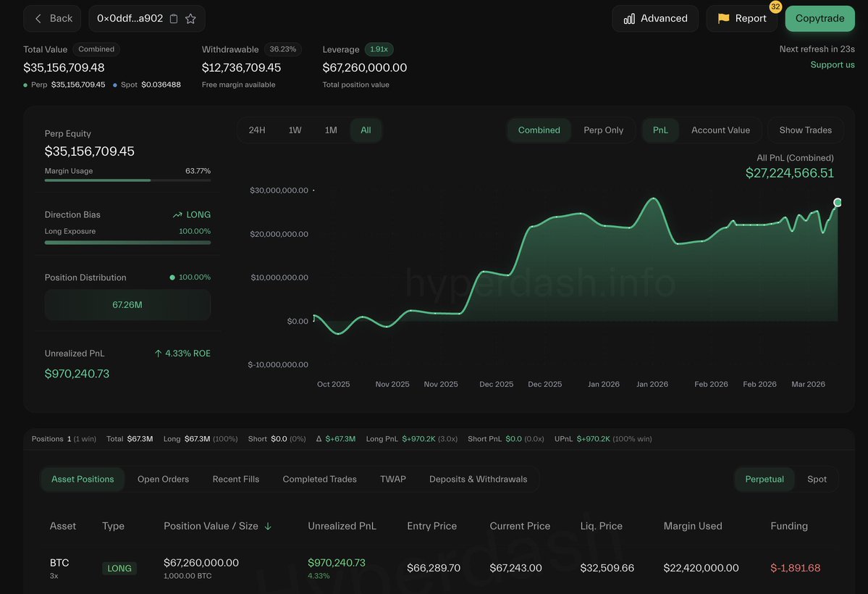Enable Show Trades on chart
Screen dimensions: 868x594
[x=805, y=130]
